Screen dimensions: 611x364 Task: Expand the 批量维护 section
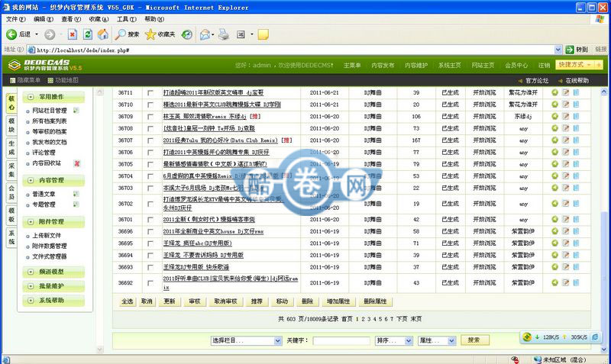click(31, 286)
